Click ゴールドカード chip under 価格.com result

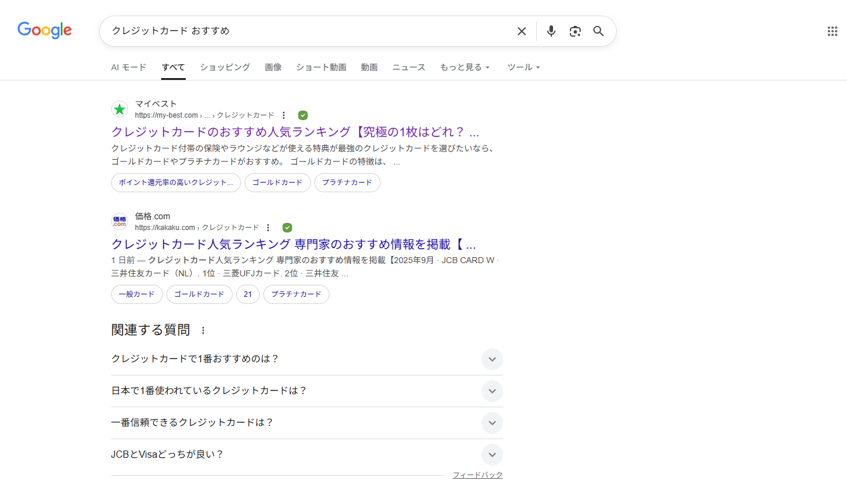point(200,294)
